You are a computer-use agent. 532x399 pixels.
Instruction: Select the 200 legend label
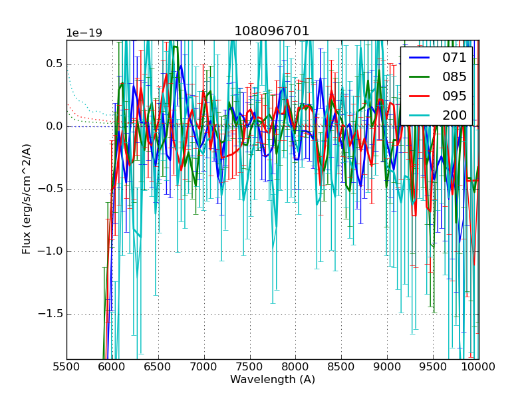455,115
